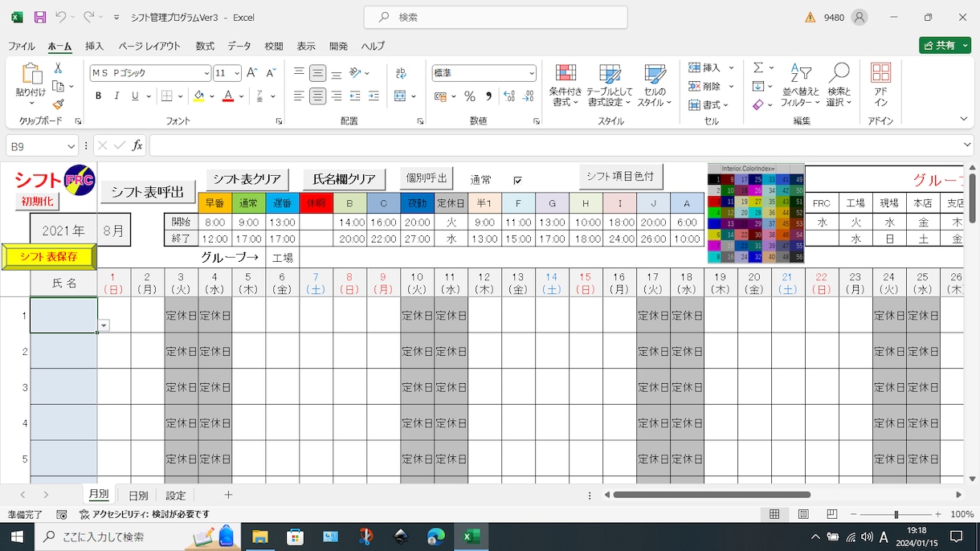Open テーブルとして書式設定 menu
The height and width of the screenshot is (551, 980).
tap(610, 85)
